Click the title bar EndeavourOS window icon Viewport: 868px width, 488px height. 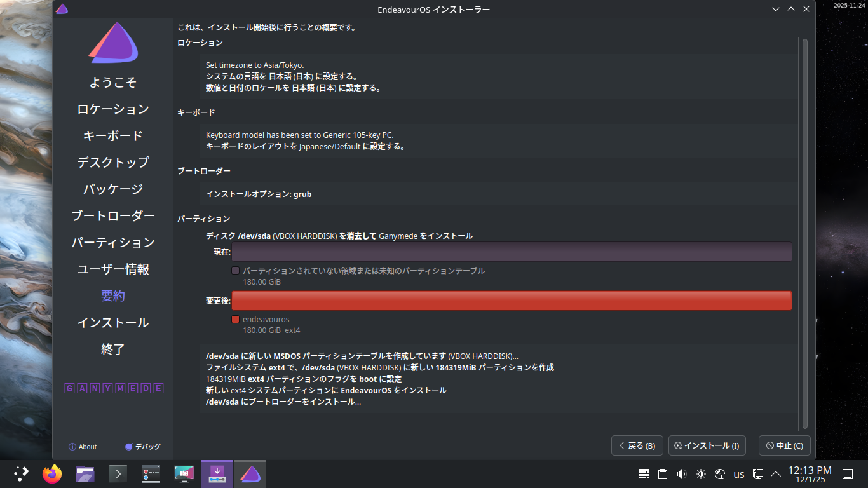point(62,9)
